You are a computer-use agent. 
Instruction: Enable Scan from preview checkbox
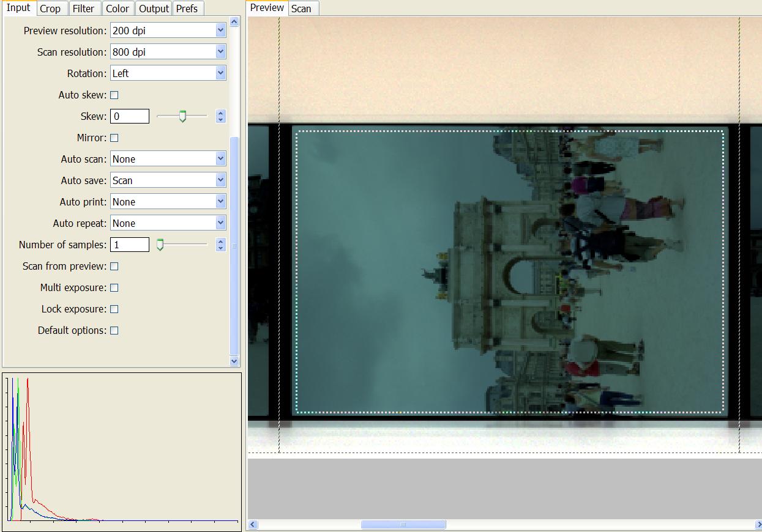114,266
